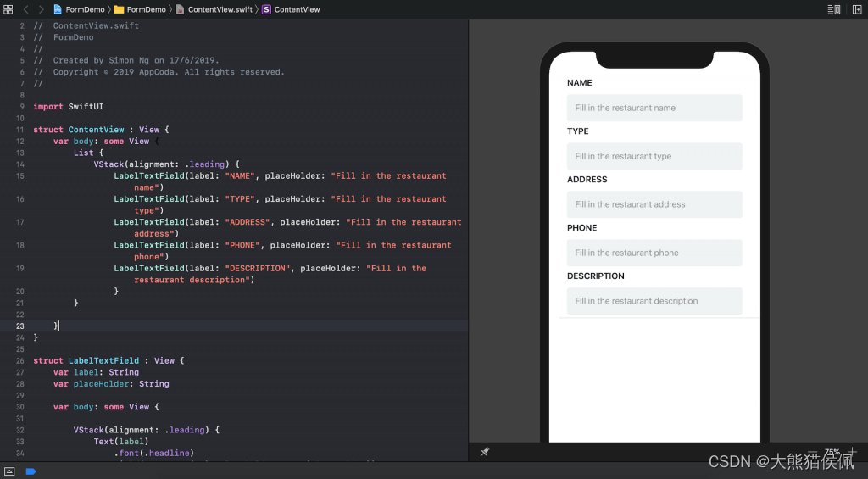The image size is (868, 479).
Task: Click the '// FormDemo' comment line
Action: (x=63, y=37)
